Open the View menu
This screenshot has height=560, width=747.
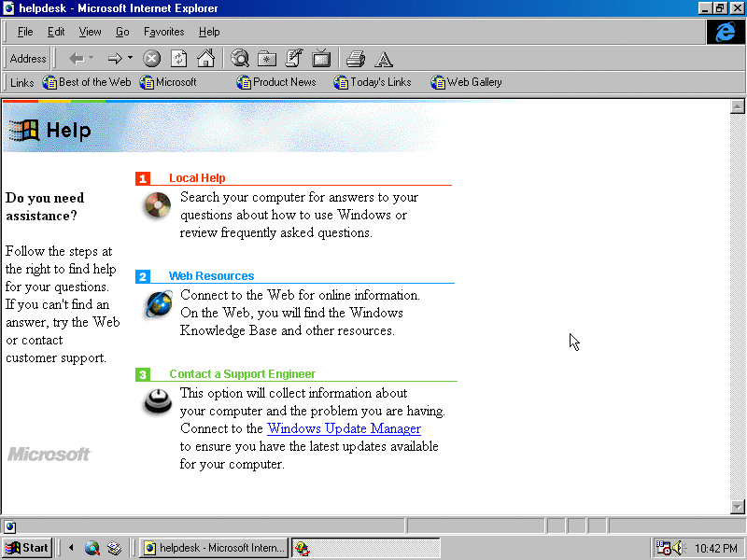[x=90, y=32]
